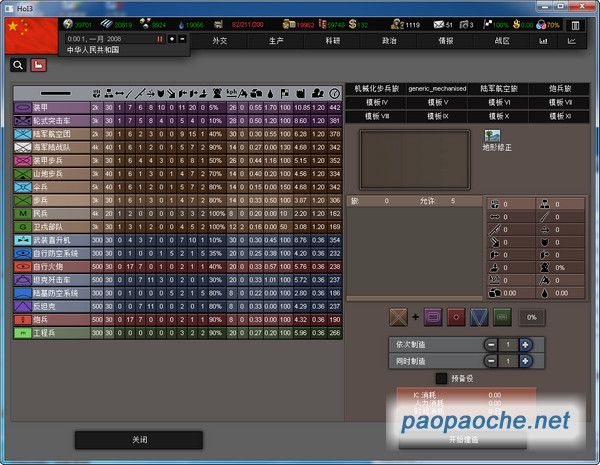This screenshot has width=600, height=465.
Task: Increase game speed with plus button
Action: [x=172, y=39]
